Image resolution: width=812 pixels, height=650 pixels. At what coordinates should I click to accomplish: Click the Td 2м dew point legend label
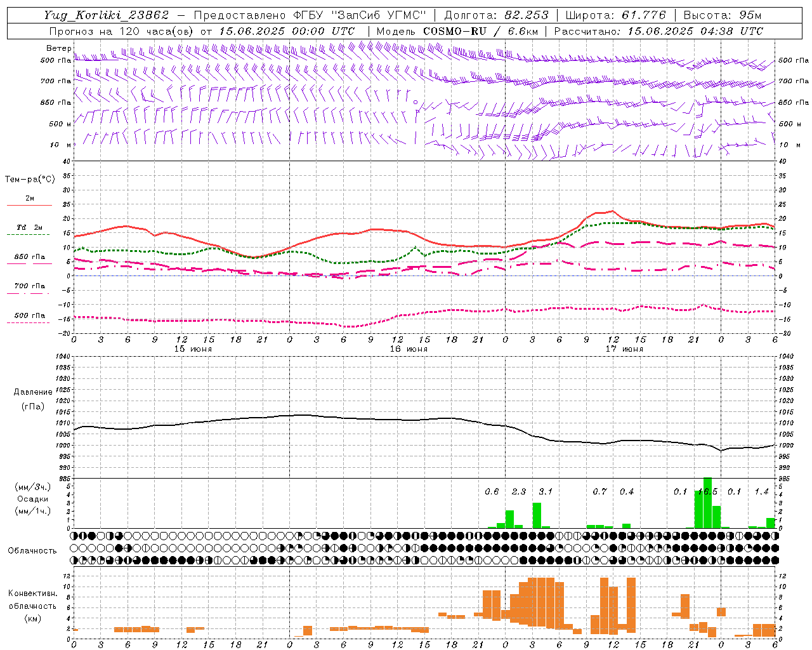pyautogui.click(x=29, y=227)
